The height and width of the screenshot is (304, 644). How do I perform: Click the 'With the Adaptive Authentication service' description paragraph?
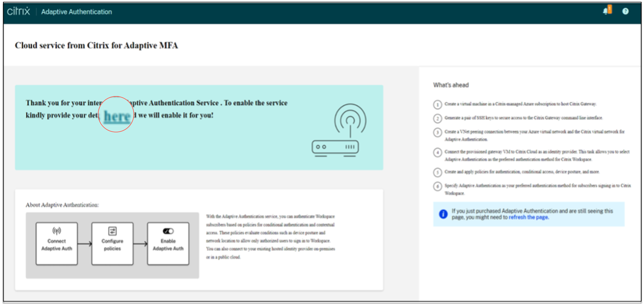coord(271,237)
